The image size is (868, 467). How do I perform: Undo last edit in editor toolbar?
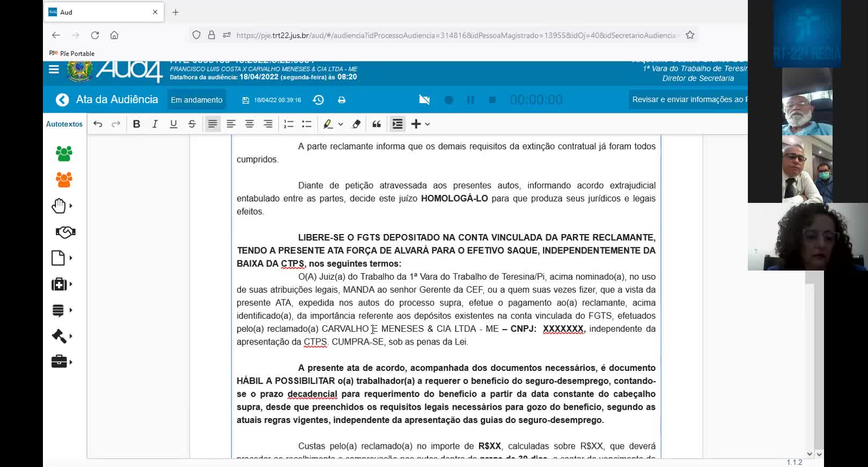coord(98,124)
